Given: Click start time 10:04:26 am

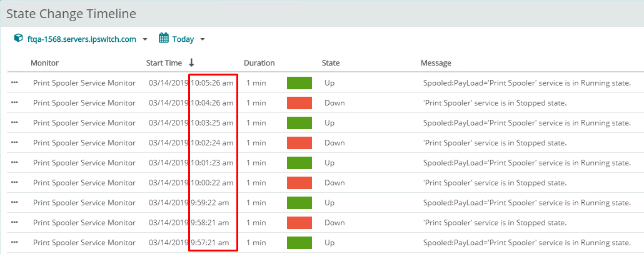Looking at the screenshot, I should pyautogui.click(x=213, y=103).
